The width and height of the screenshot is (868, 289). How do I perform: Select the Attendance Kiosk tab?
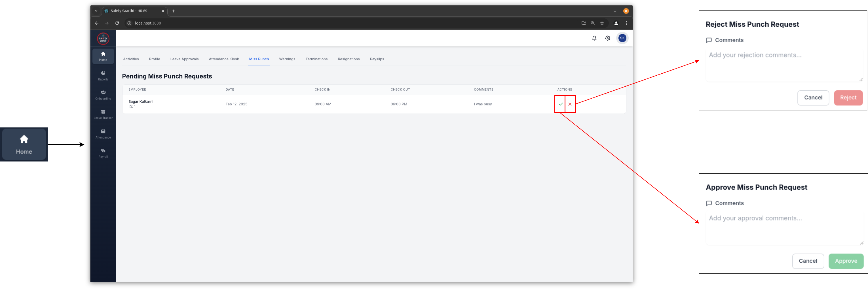click(224, 59)
